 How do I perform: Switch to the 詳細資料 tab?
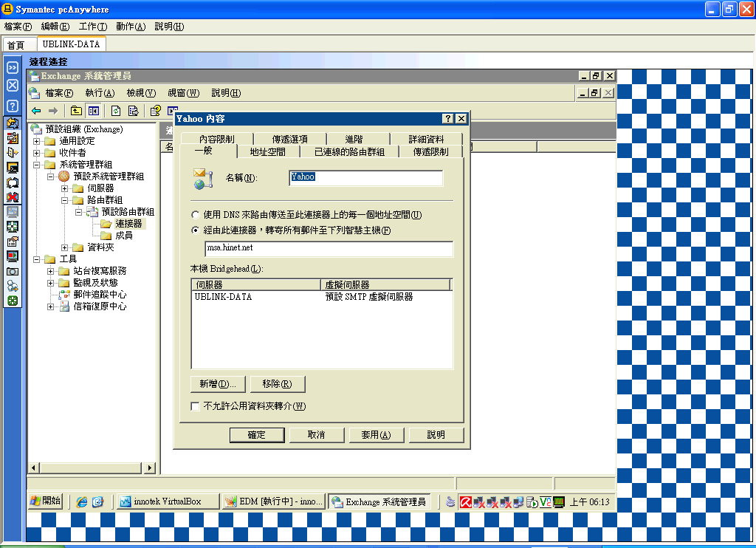tap(426, 139)
